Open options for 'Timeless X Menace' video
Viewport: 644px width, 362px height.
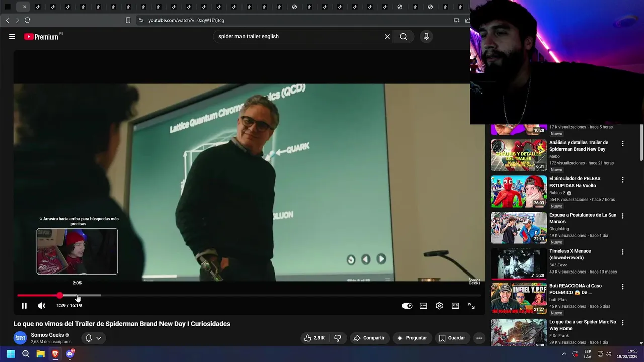click(623, 252)
